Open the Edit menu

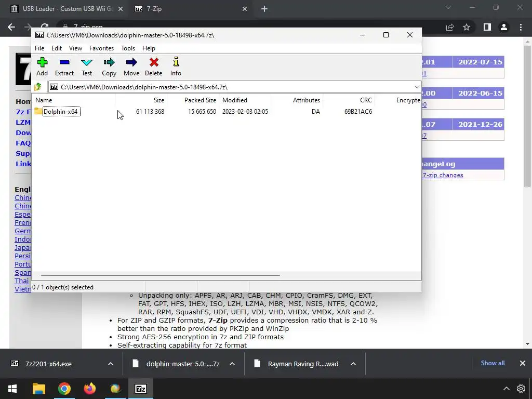tap(56, 48)
